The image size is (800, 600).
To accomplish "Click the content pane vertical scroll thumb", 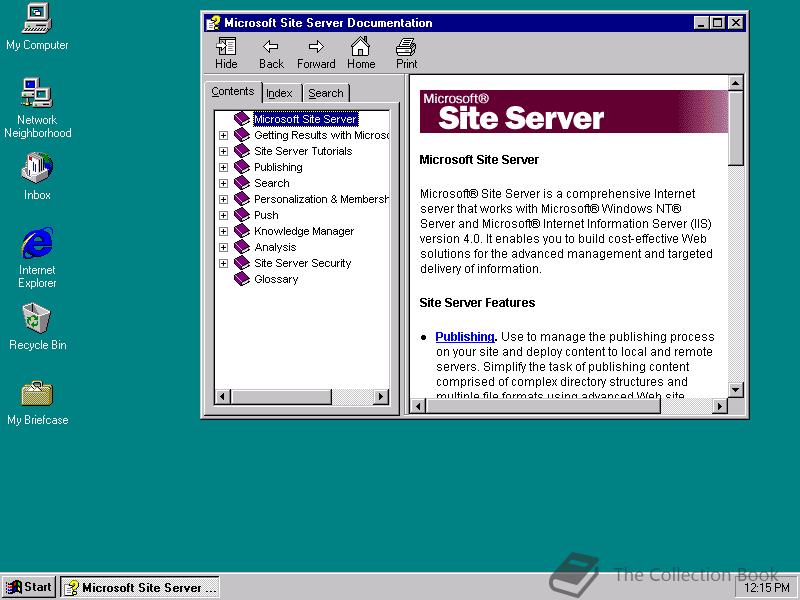I will (735, 128).
